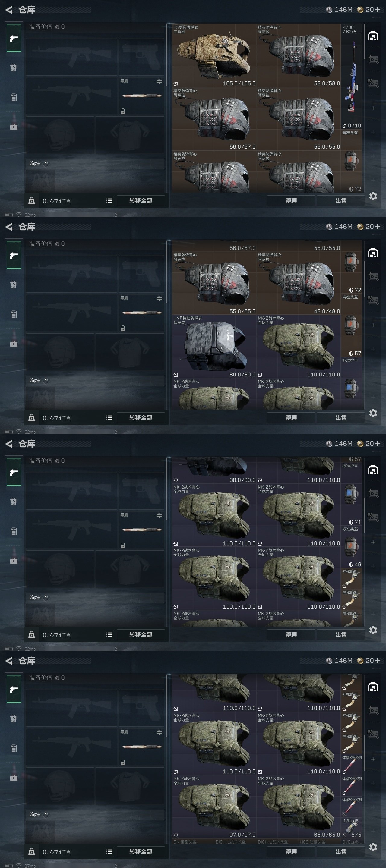Pick the helmet with armor value 46

(x=351, y=551)
